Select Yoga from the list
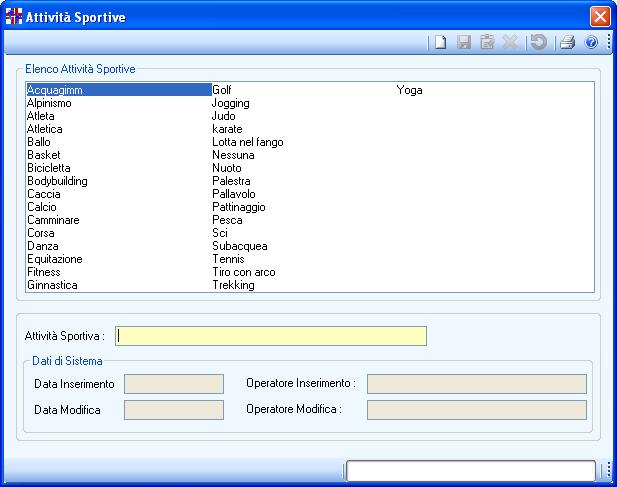 409,90
